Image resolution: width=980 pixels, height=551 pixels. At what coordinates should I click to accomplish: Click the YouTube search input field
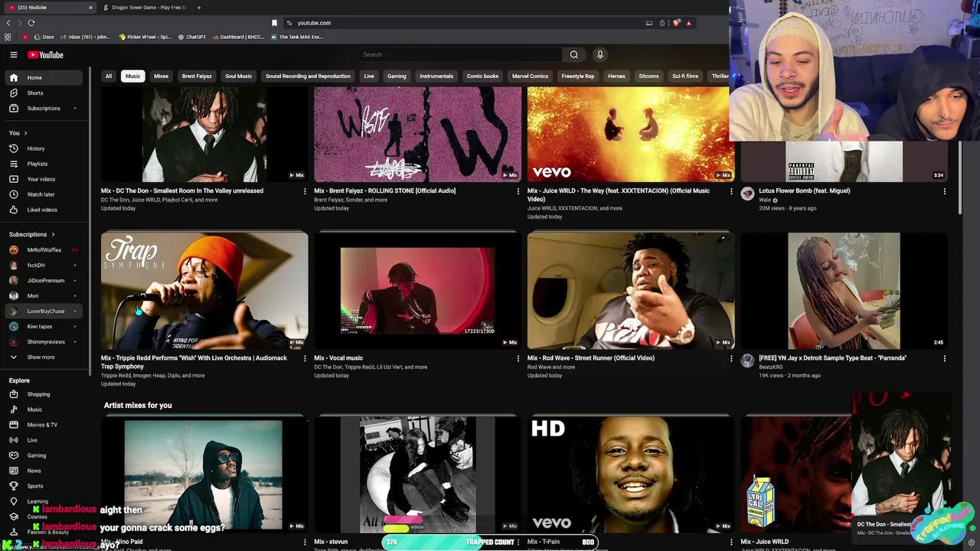(461, 54)
